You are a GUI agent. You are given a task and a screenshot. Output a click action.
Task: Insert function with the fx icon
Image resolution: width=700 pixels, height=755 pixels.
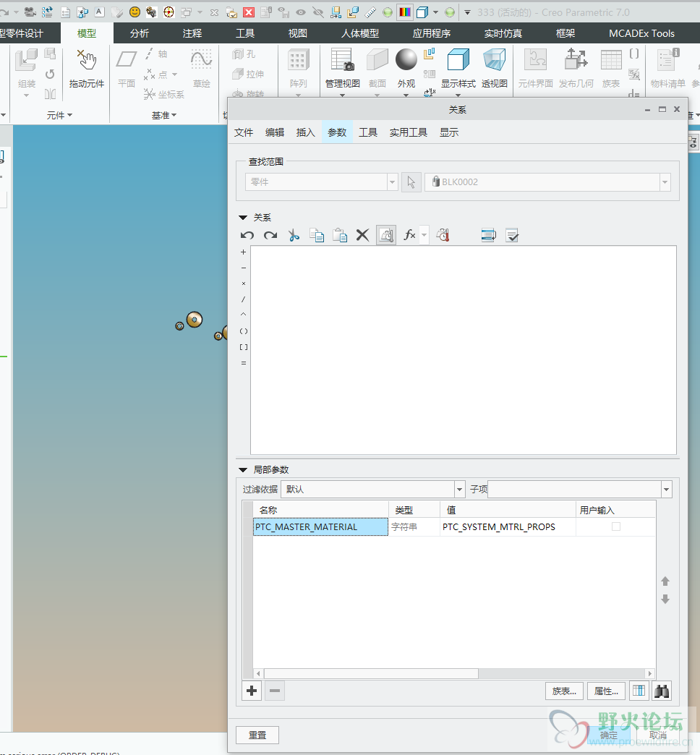click(410, 236)
